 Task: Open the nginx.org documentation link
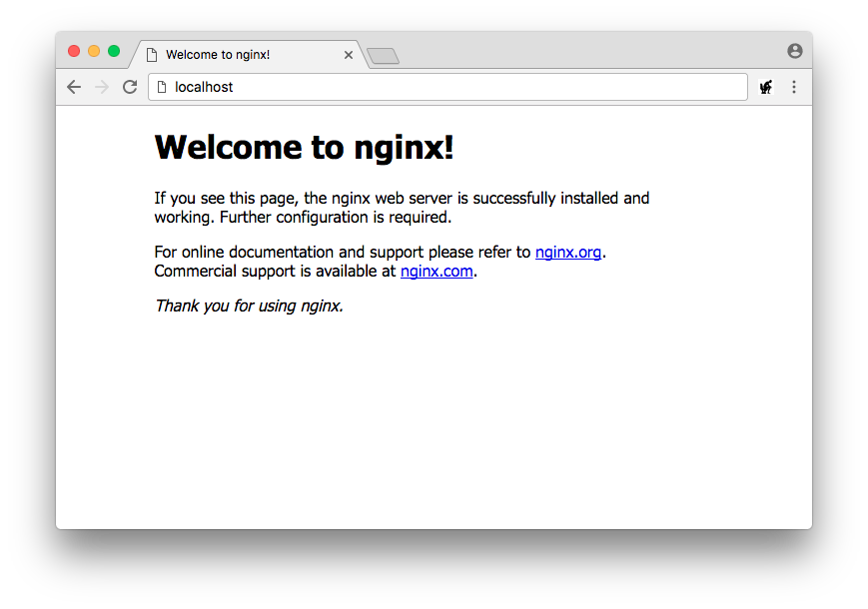(568, 252)
